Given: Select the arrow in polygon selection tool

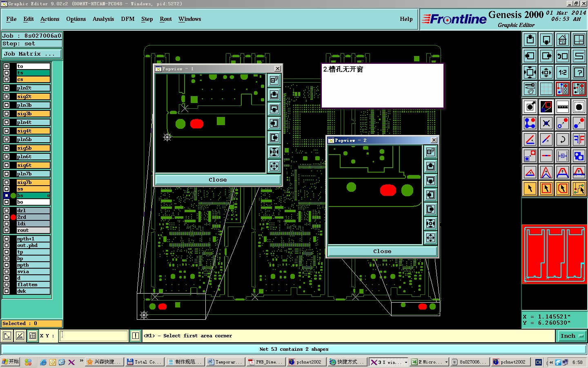Looking at the screenshot, I should [x=563, y=188].
